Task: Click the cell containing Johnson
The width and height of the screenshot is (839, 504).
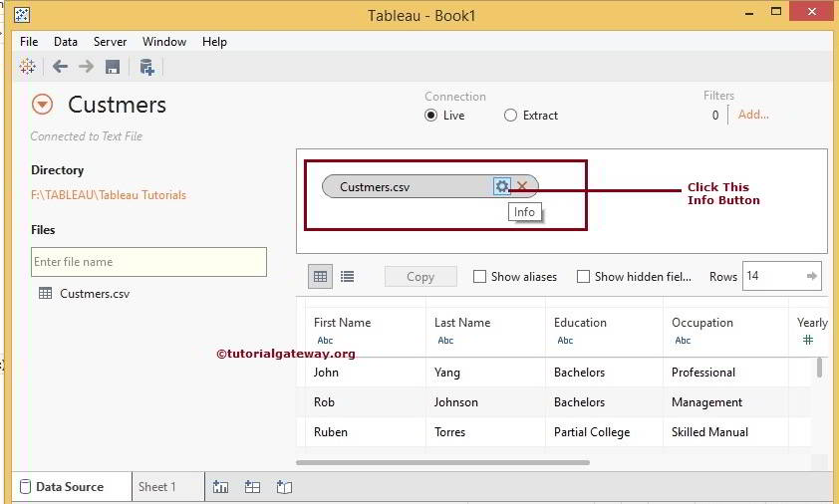Action: (486, 402)
